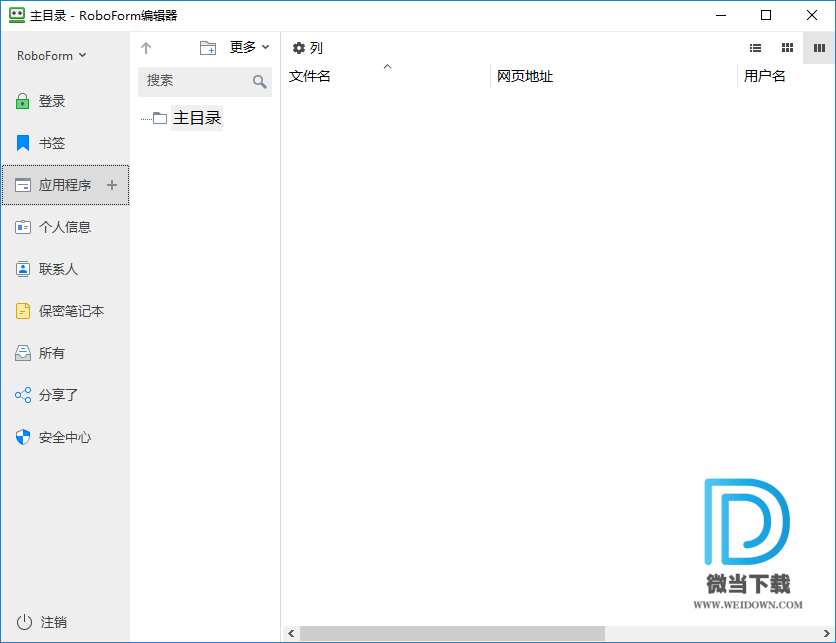Viewport: 836px width, 643px height.
Task: Switch to list view icon
Action: coord(755,48)
